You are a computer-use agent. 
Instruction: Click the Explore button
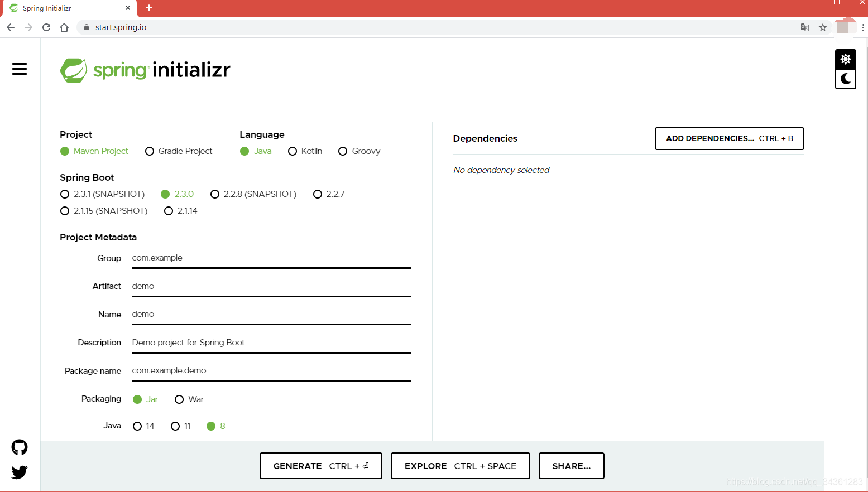tap(461, 466)
